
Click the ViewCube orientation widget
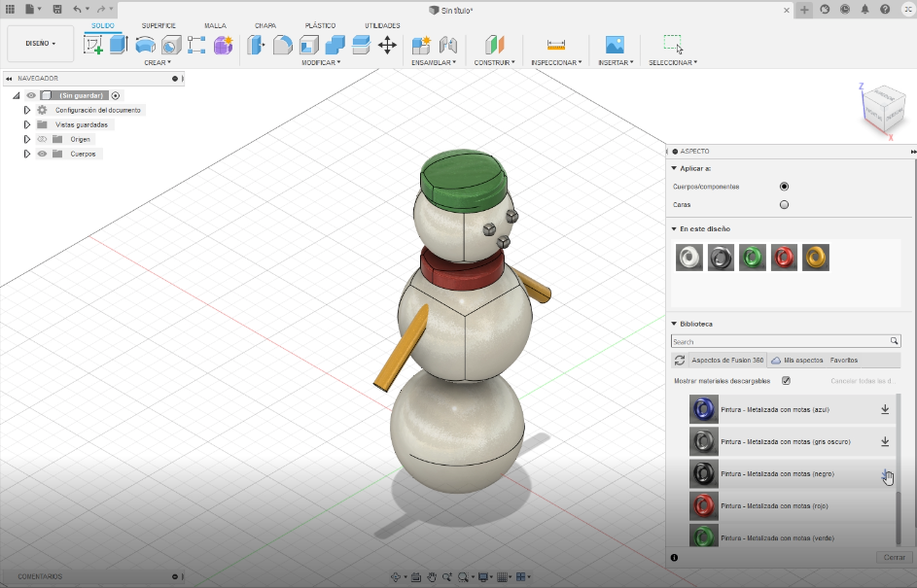[x=883, y=111]
